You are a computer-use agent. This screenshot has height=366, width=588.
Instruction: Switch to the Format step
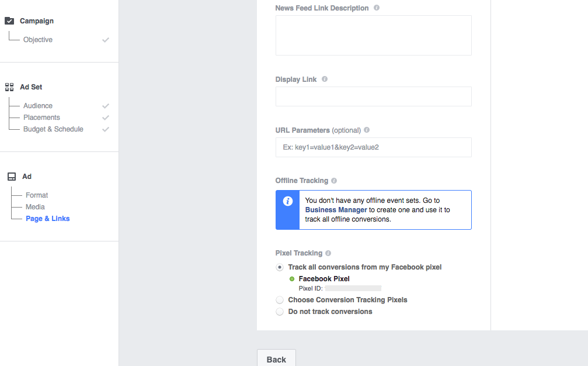[37, 195]
